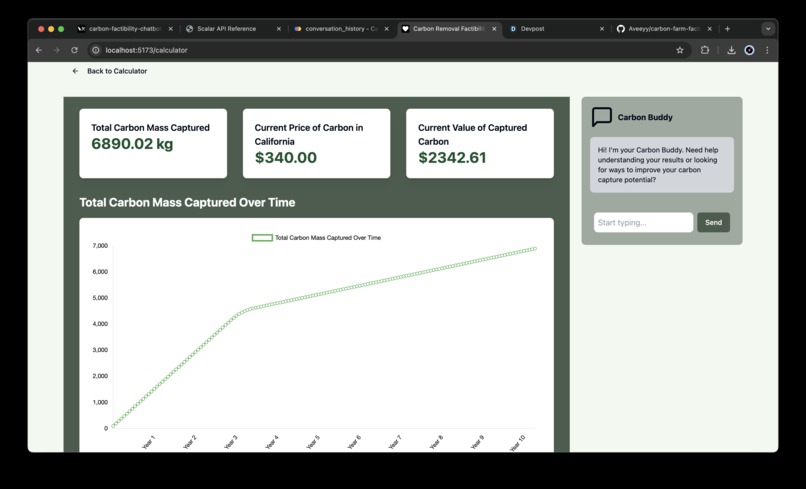Open the browser extensions puzzle icon

pos(705,50)
